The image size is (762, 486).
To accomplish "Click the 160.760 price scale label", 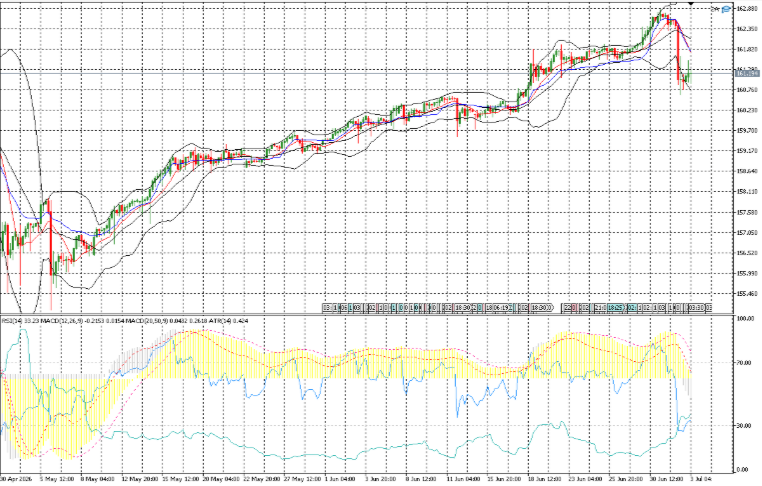I will tap(747, 90).
